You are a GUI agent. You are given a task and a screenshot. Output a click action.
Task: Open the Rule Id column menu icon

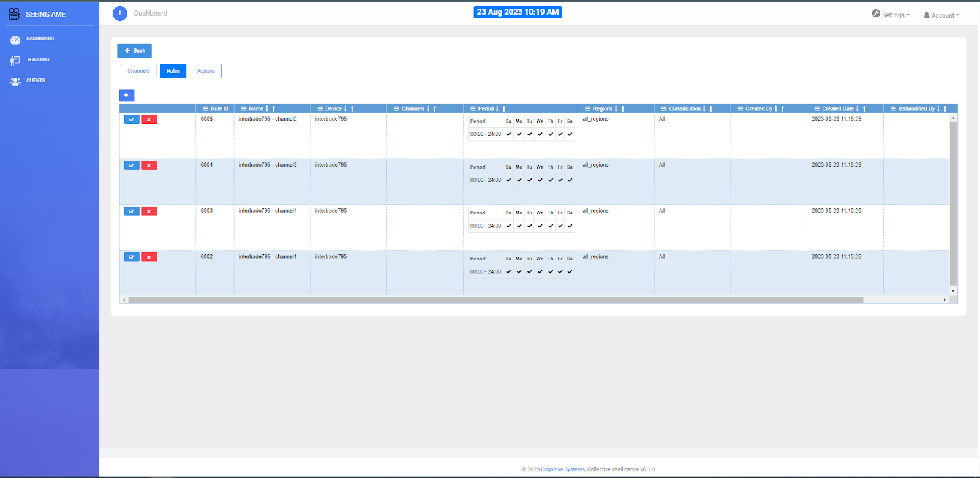pyautogui.click(x=206, y=108)
